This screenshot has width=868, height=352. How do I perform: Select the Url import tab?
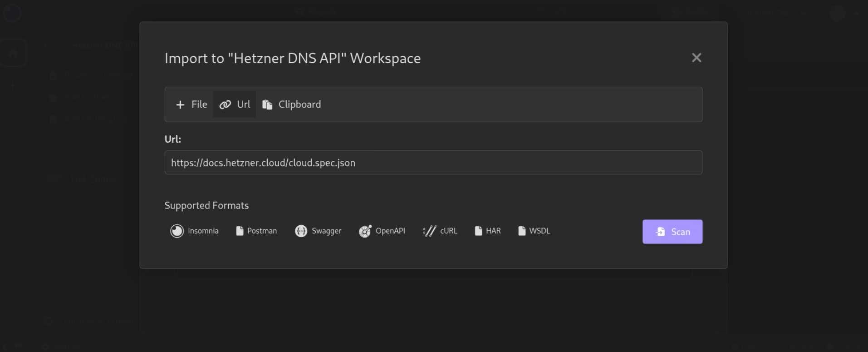235,104
